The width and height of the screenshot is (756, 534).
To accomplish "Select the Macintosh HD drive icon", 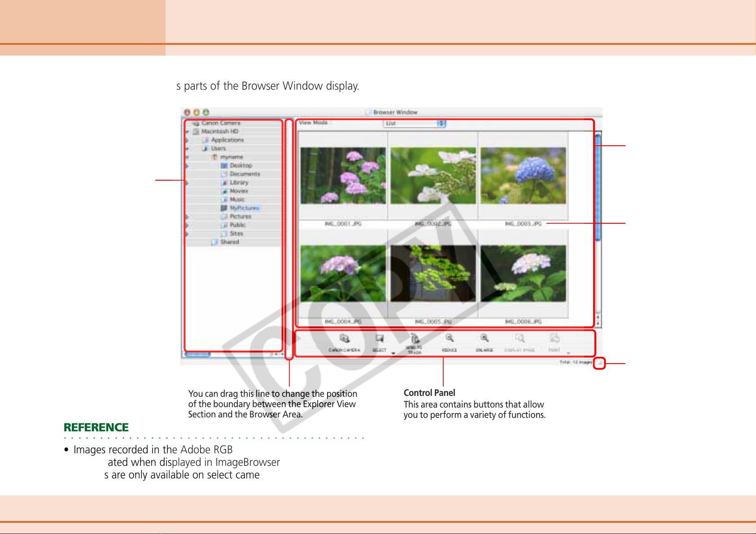I will [x=196, y=131].
